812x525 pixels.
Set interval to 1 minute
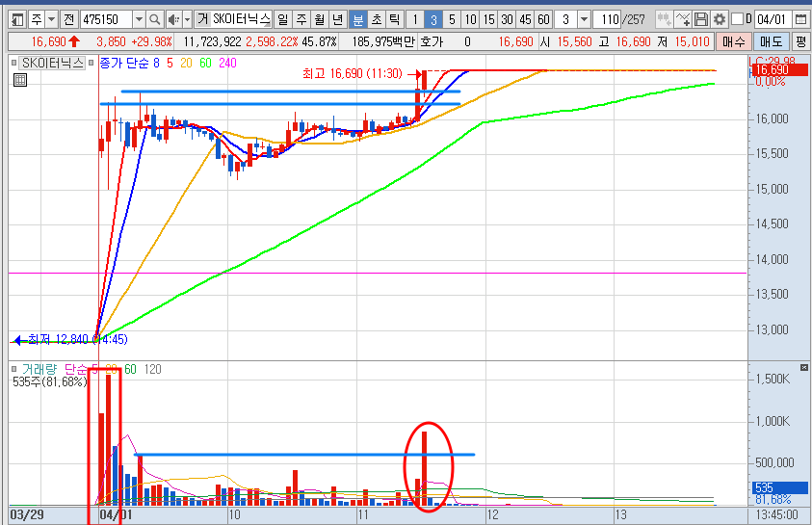(x=414, y=20)
